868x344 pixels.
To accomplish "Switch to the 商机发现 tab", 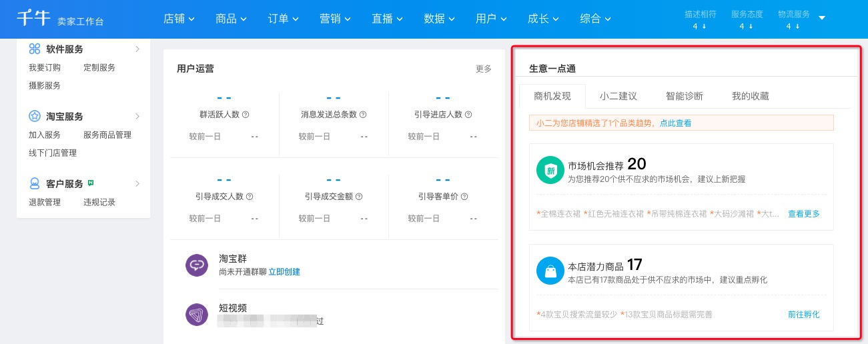I will (552, 96).
